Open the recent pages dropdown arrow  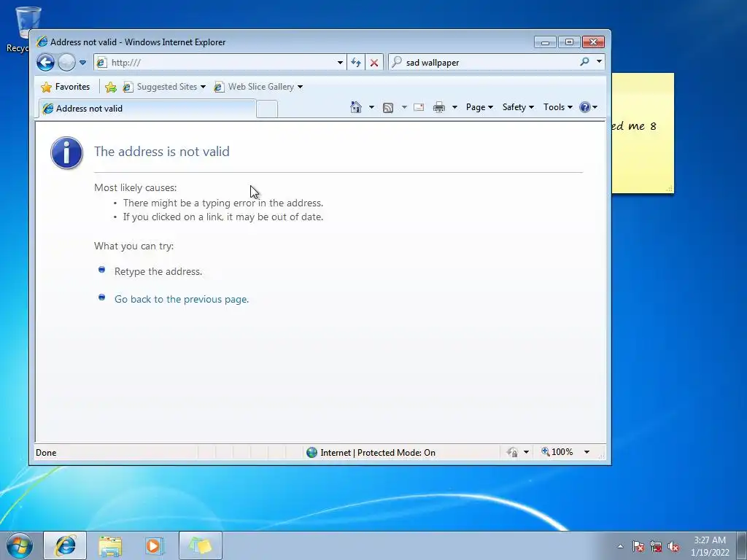[82, 63]
